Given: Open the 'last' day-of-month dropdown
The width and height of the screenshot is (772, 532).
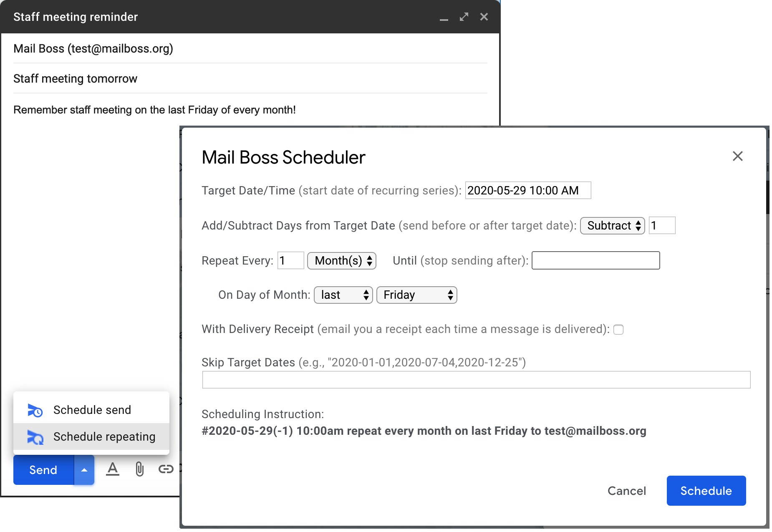Looking at the screenshot, I should click(x=343, y=295).
